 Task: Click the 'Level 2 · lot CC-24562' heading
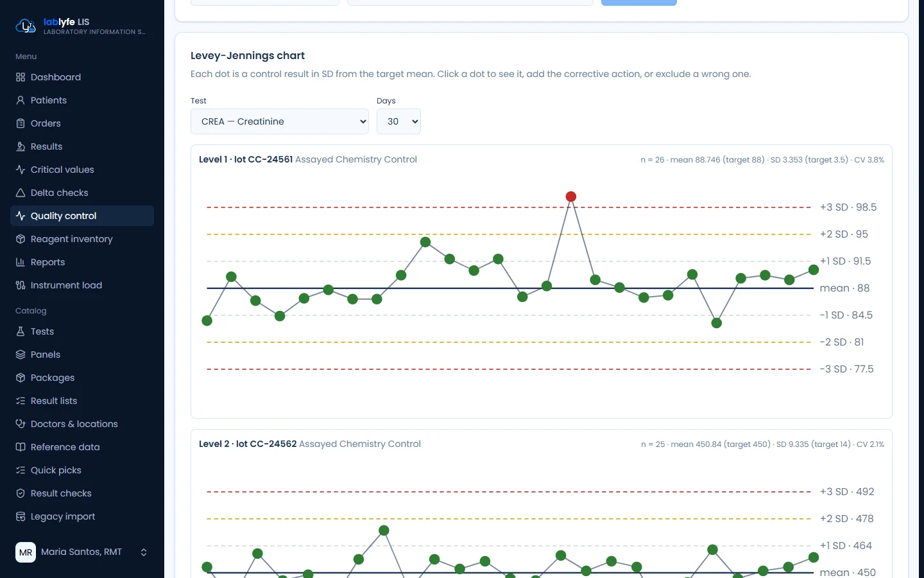(248, 444)
